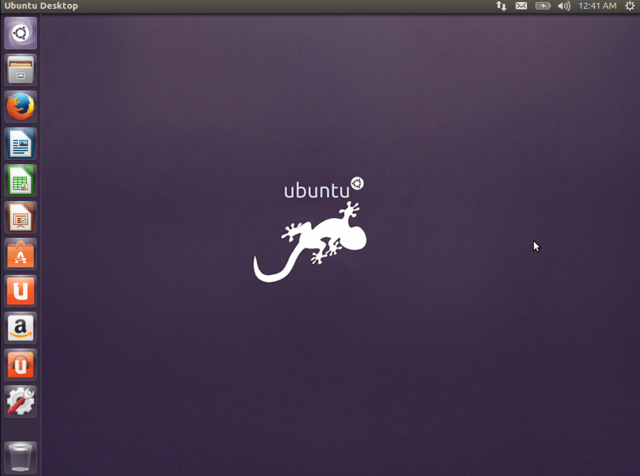
Task: Click the 12:41 AM clock
Action: [598, 6]
